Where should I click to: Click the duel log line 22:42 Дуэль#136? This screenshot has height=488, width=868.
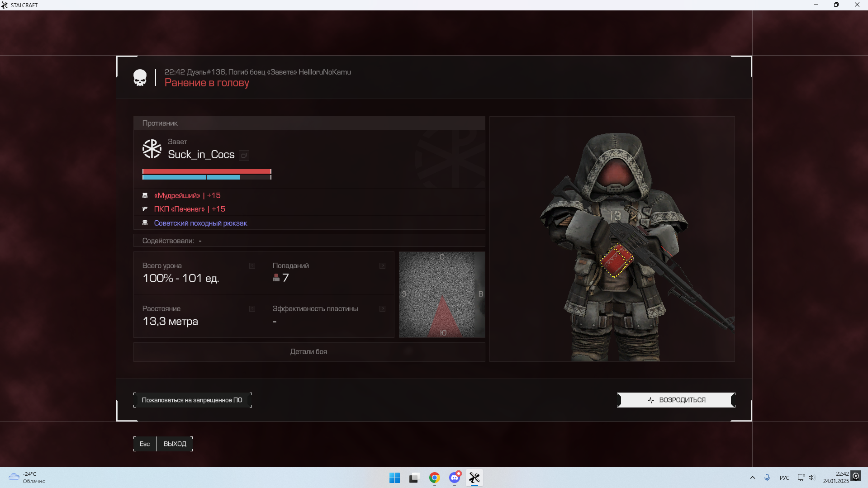coord(257,72)
